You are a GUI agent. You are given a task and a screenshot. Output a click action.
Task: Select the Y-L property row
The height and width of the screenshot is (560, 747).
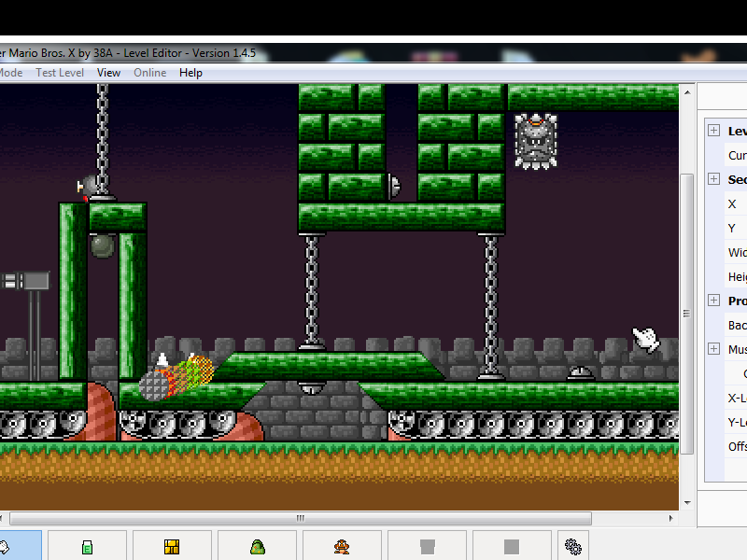736,423
